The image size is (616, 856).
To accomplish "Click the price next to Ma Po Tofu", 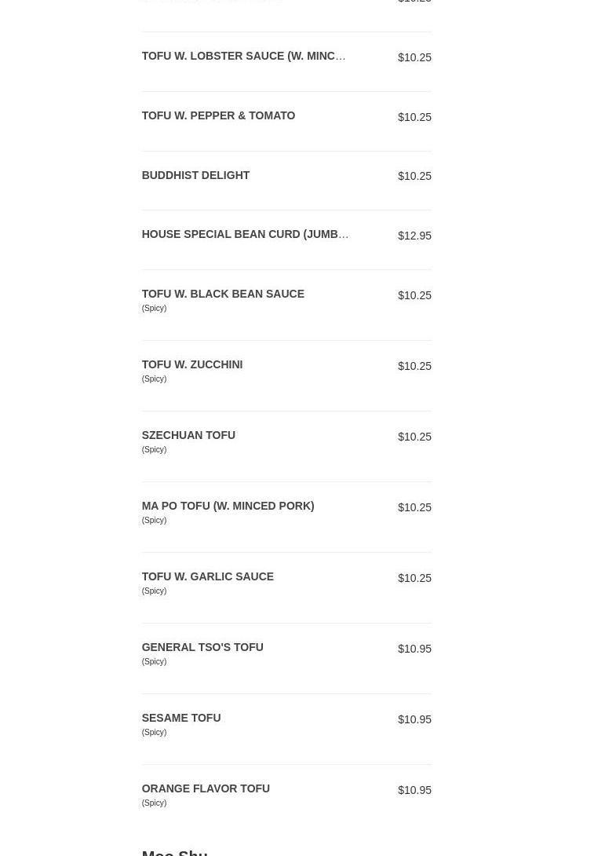I will pos(414,508).
